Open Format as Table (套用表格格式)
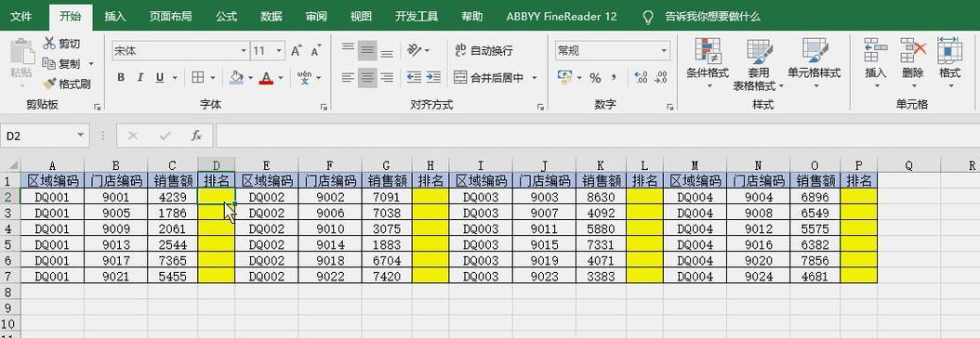This screenshot has height=338, width=980. (759, 64)
